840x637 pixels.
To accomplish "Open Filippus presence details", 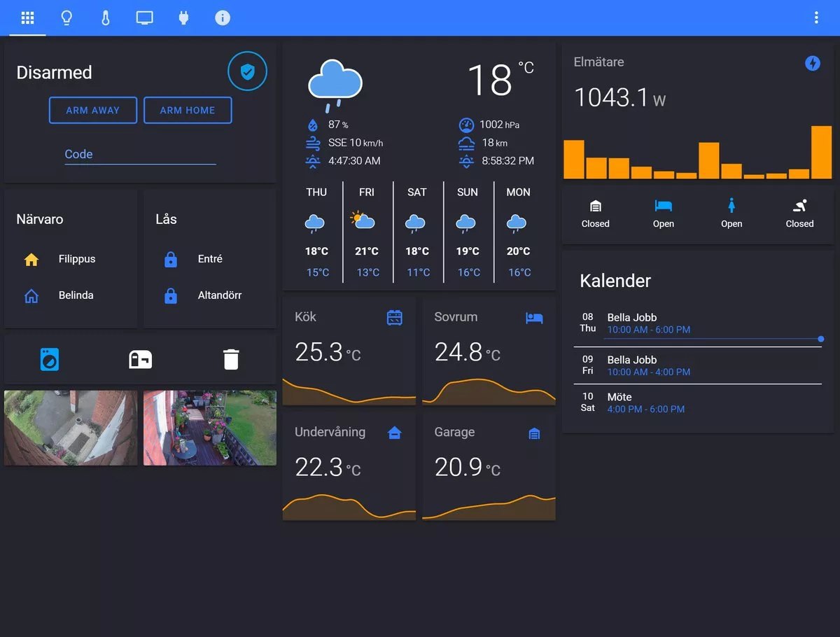I will [x=77, y=259].
